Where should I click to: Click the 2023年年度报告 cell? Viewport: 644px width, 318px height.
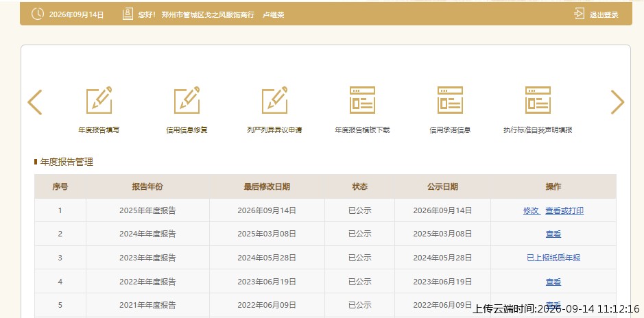click(x=147, y=258)
